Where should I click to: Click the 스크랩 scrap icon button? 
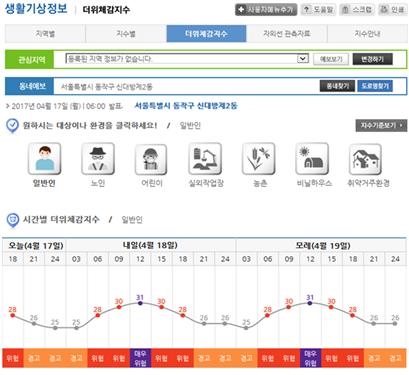click(x=357, y=10)
